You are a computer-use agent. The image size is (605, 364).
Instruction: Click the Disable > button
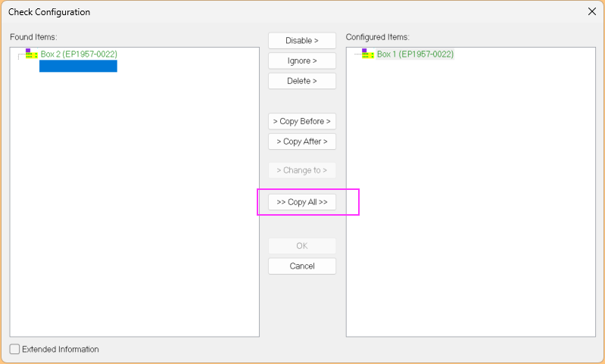coord(302,41)
